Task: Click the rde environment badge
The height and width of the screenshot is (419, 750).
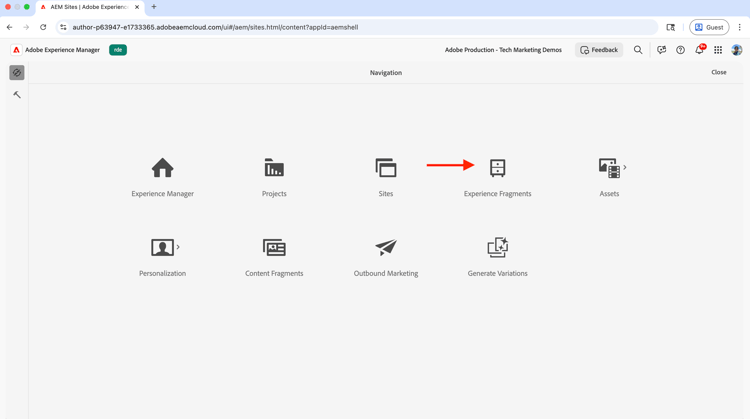Action: 118,50
